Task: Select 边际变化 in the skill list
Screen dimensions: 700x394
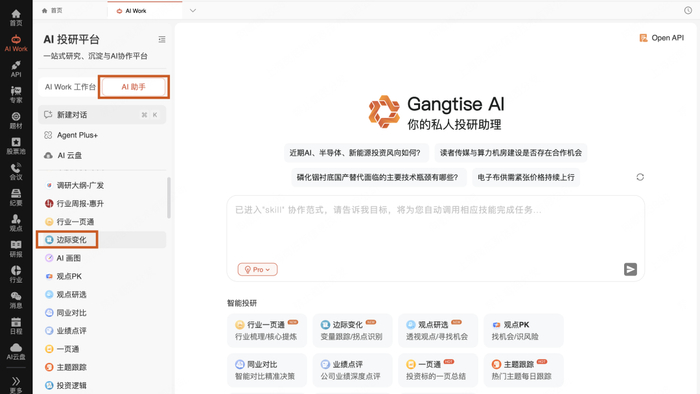Action: pos(102,240)
